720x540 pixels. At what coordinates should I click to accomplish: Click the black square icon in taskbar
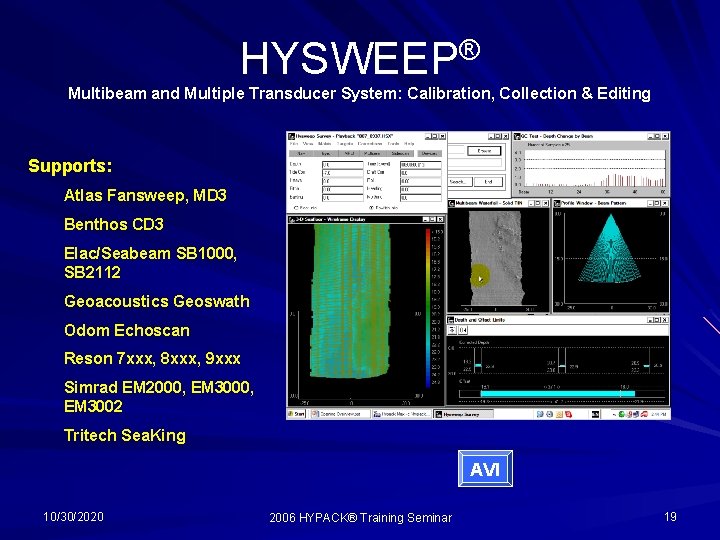(596, 414)
